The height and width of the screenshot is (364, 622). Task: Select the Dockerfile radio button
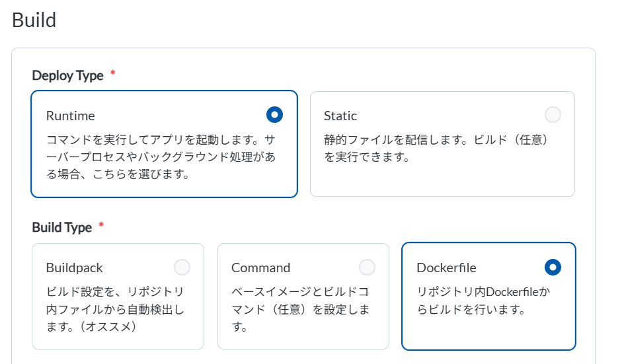coord(553,267)
